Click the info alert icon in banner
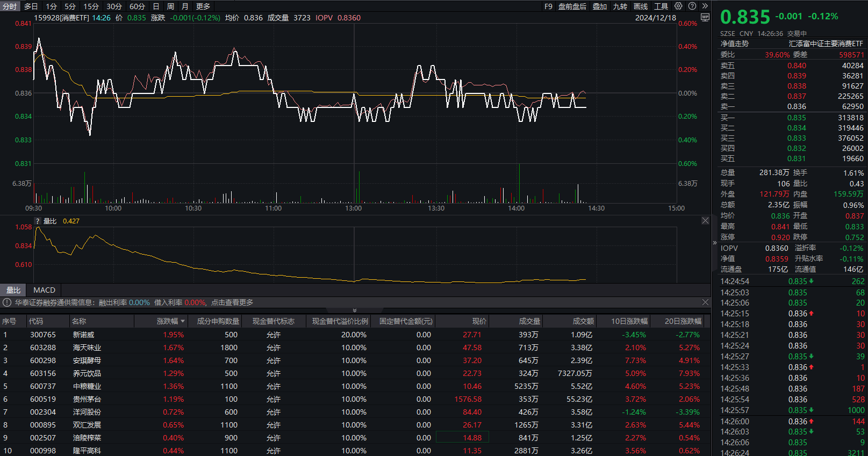Viewport: 868px width, 456px height. (x=8, y=303)
